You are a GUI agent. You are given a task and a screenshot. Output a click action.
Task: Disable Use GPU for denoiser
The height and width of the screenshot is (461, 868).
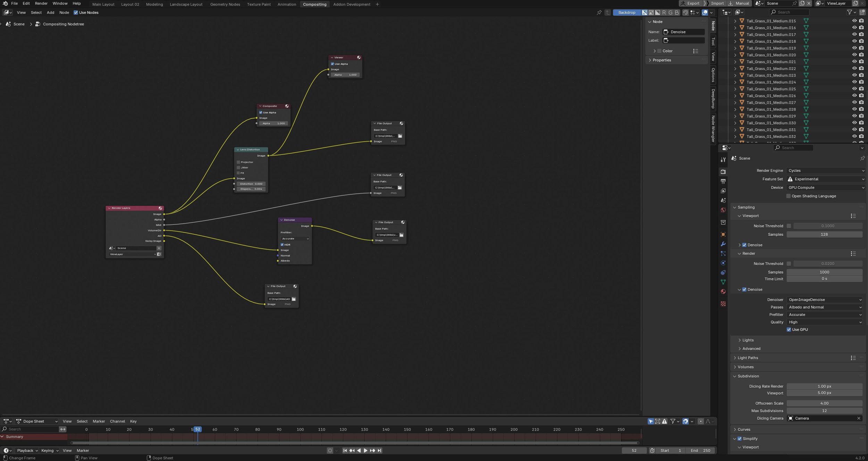click(x=789, y=330)
